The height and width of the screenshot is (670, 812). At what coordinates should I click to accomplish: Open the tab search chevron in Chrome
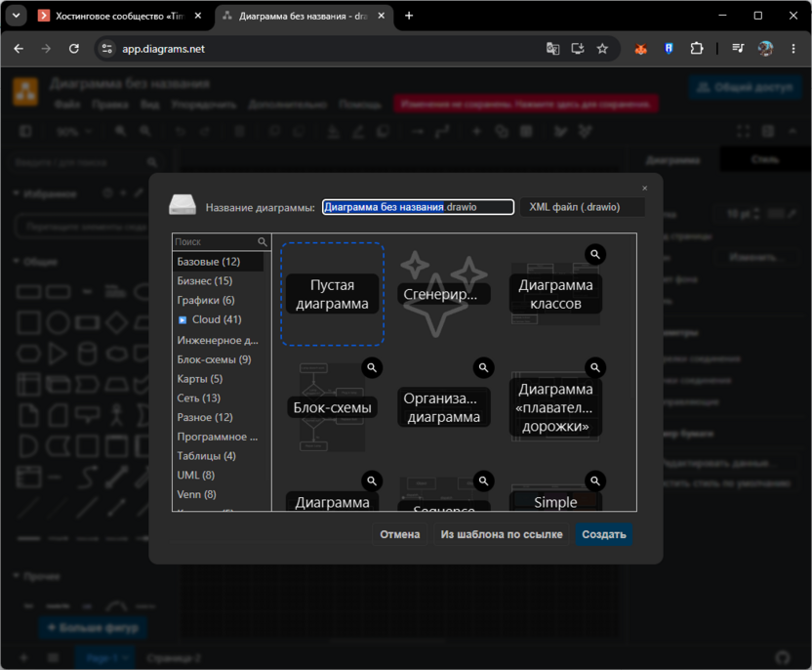[x=16, y=16]
